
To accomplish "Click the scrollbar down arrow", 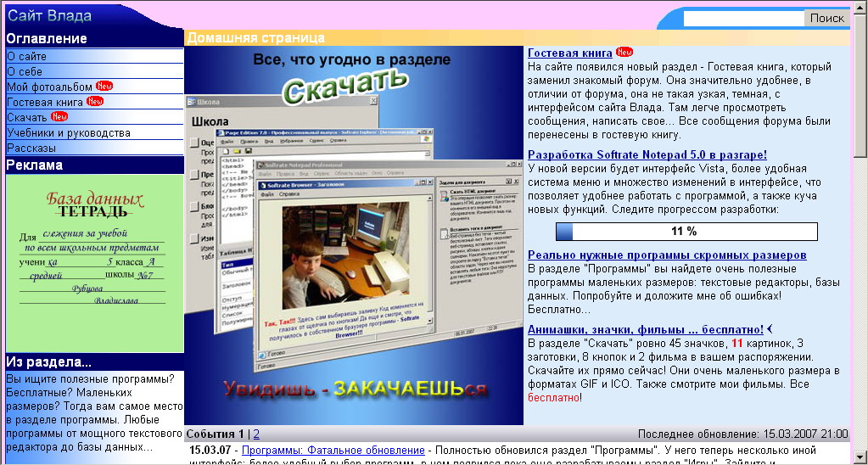I will click(x=860, y=457).
